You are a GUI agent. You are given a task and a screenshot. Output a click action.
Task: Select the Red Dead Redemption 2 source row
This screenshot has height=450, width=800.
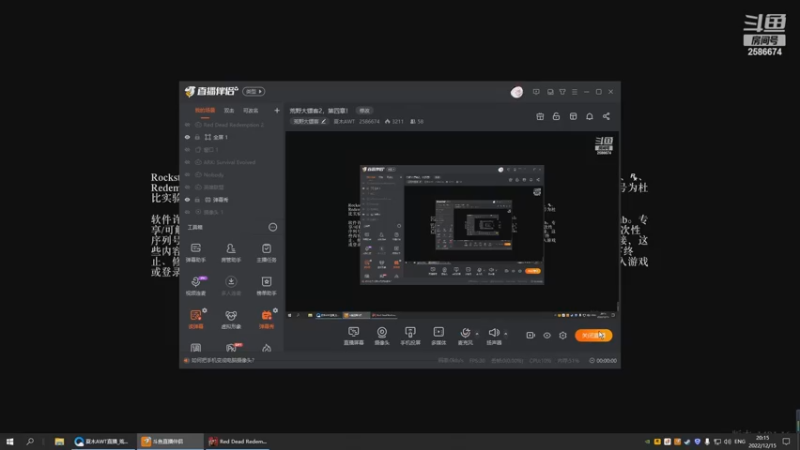[x=232, y=124]
